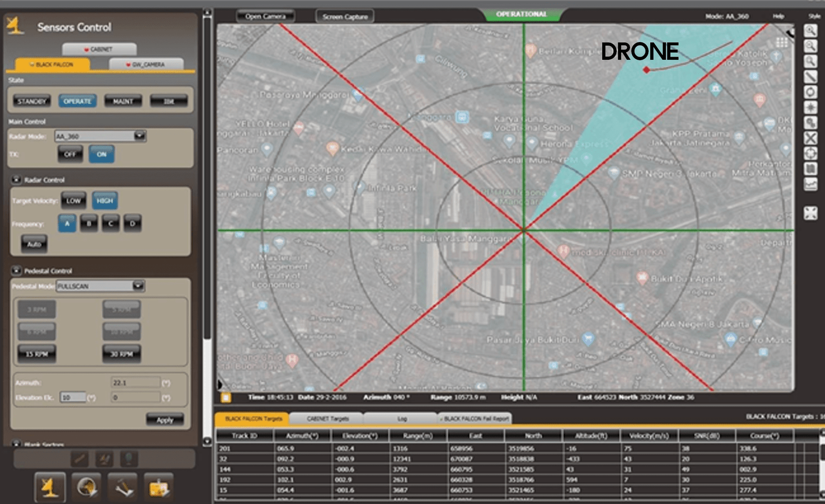Screen dimensions: 825x504
Task: Open the Pedestal Mode dropdown
Action: click(138, 286)
